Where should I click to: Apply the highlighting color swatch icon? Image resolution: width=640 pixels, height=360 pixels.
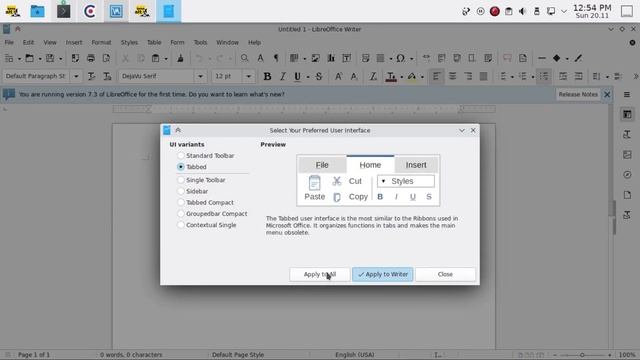(x=411, y=76)
